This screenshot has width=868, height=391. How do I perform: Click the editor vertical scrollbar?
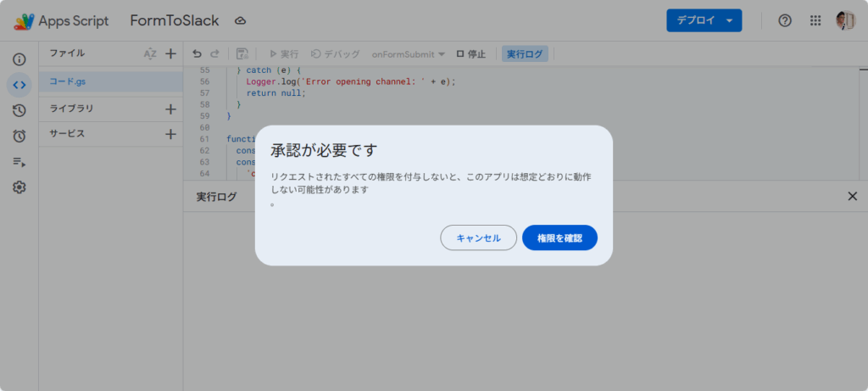coord(863,122)
